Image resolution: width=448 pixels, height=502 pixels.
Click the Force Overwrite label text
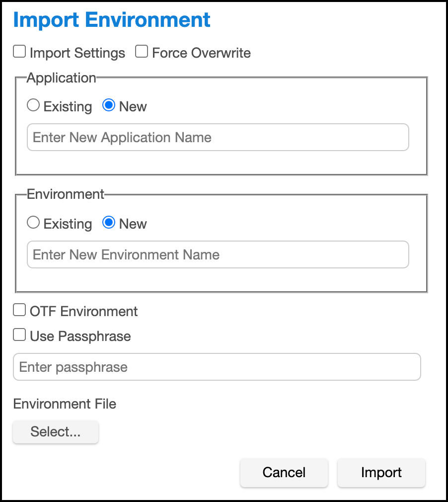201,53
